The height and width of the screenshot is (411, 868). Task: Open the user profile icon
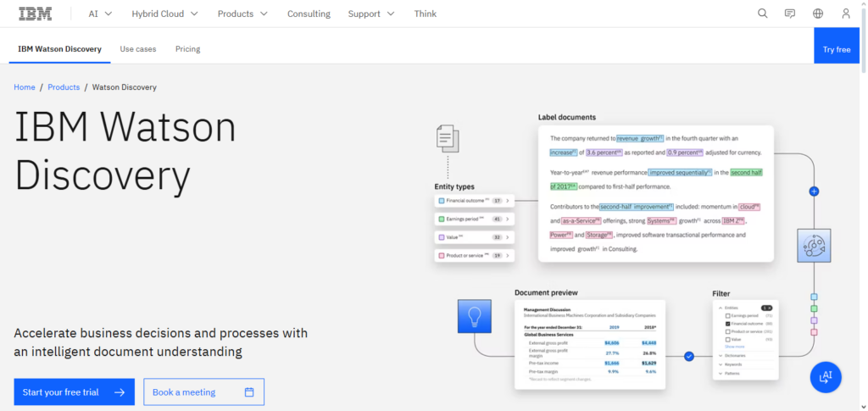click(845, 14)
